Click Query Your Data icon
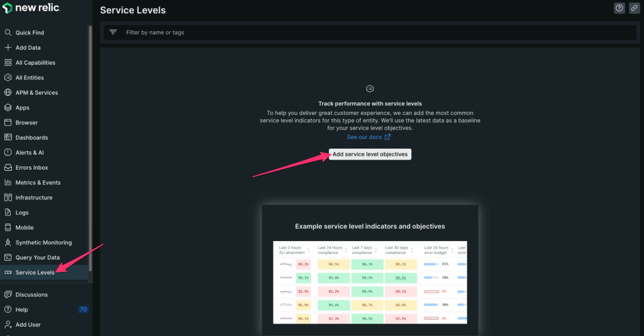Image resolution: width=644 pixels, height=336 pixels. click(8, 257)
